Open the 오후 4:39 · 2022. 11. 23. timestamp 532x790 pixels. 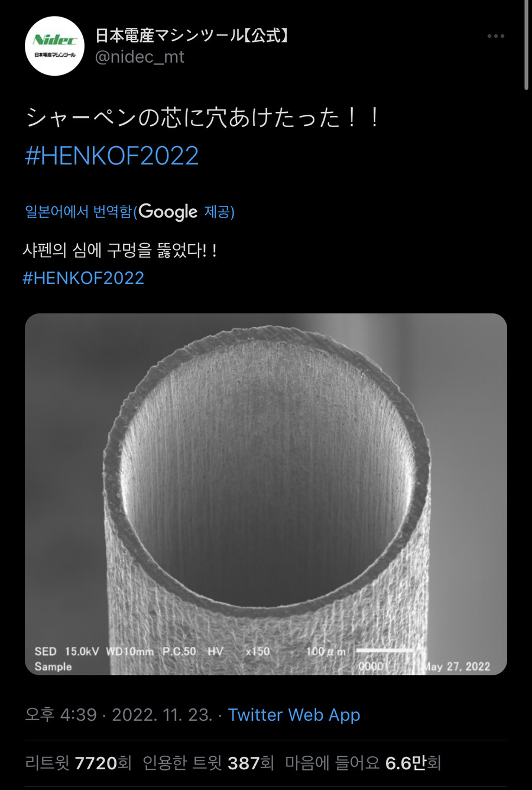[118, 715]
